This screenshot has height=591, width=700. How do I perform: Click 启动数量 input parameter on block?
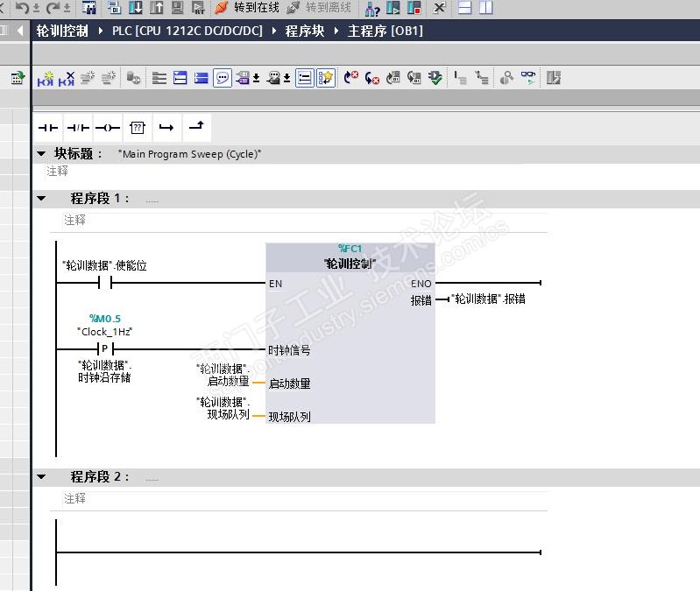point(290,383)
